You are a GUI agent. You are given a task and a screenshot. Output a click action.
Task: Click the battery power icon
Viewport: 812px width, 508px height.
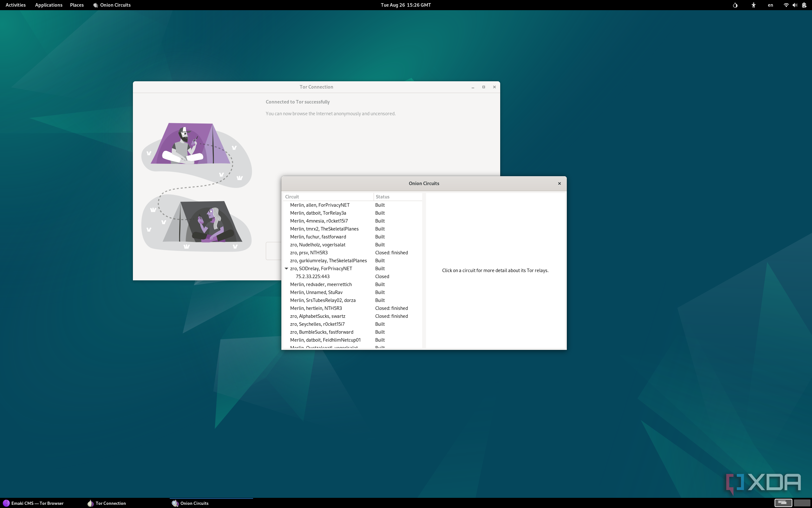[804, 5]
